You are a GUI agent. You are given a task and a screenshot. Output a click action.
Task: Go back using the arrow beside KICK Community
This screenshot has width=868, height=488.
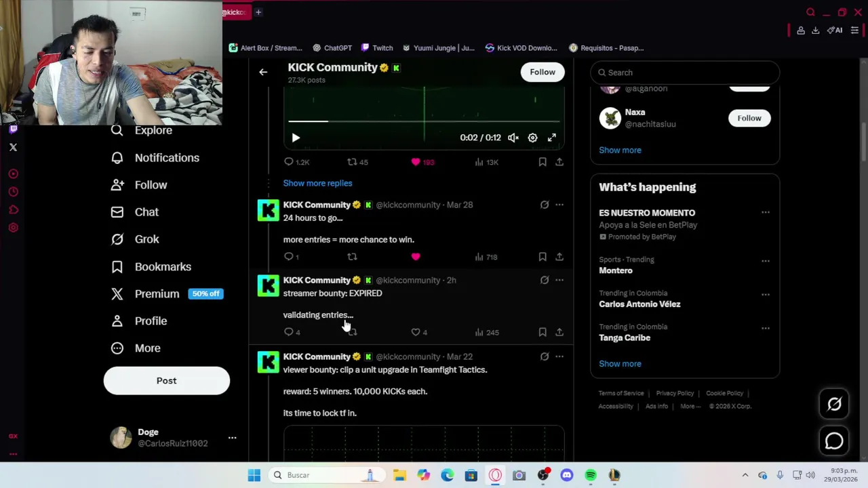pos(263,72)
